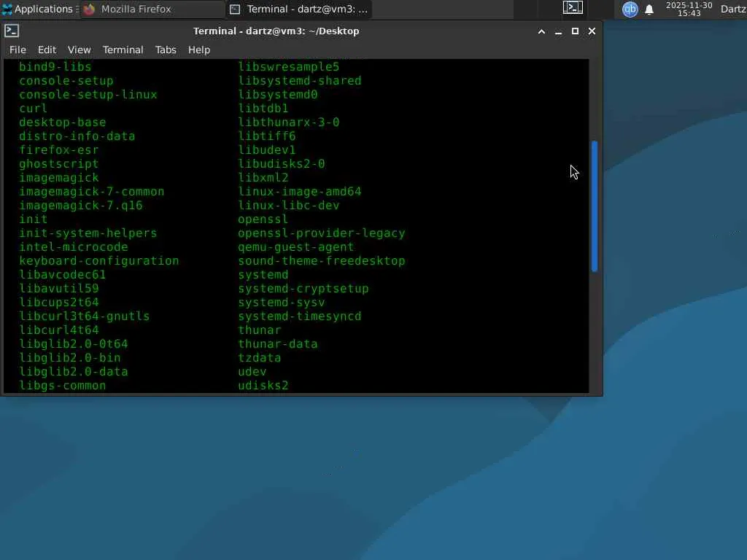Click the 'keyboard-configuration' entry

pyautogui.click(x=99, y=260)
